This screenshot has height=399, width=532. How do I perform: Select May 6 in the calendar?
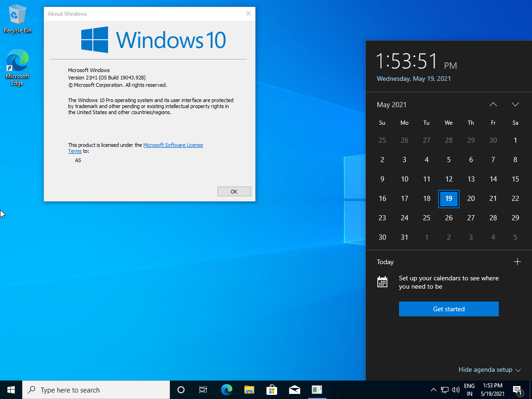point(471,159)
